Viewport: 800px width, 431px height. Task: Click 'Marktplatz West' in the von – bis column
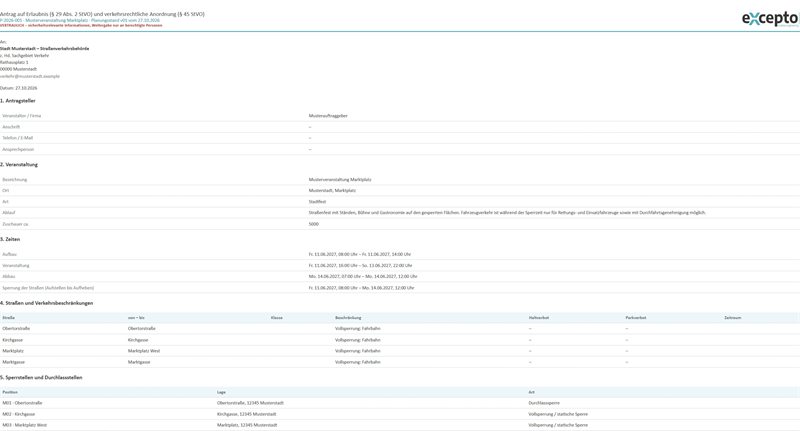tap(144, 351)
